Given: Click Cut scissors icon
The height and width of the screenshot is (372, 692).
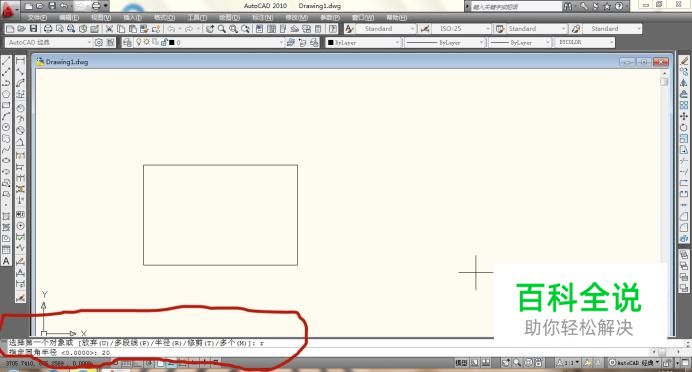Looking at the screenshot, I should tap(109, 29).
